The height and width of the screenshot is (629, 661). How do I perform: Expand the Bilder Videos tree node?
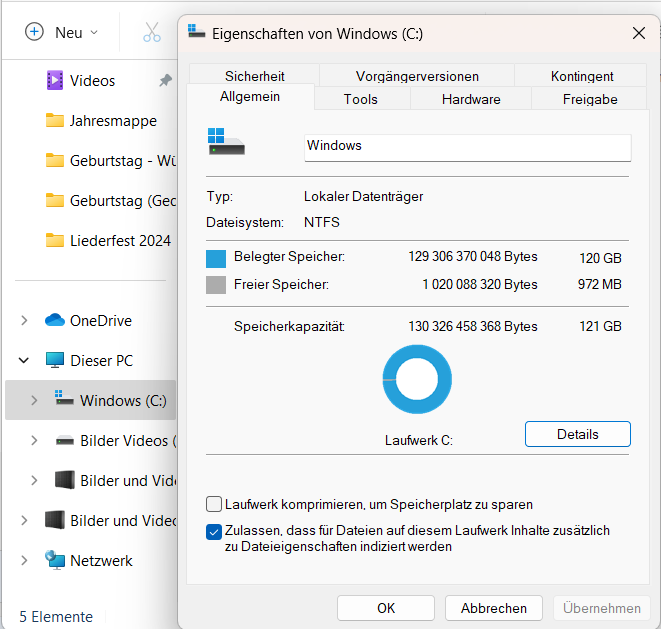(x=34, y=441)
